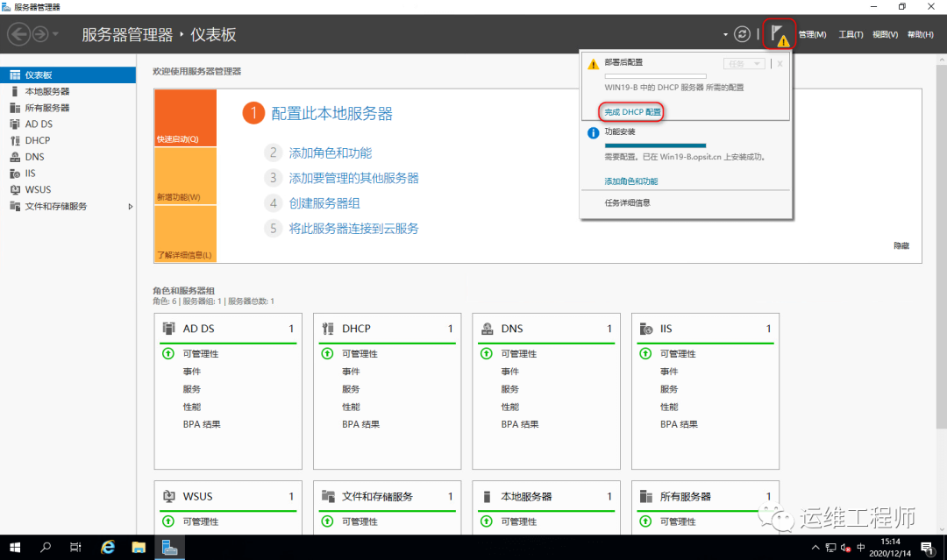947x560 pixels.
Task: Open the 任务 dropdown in notification
Action: [744, 63]
